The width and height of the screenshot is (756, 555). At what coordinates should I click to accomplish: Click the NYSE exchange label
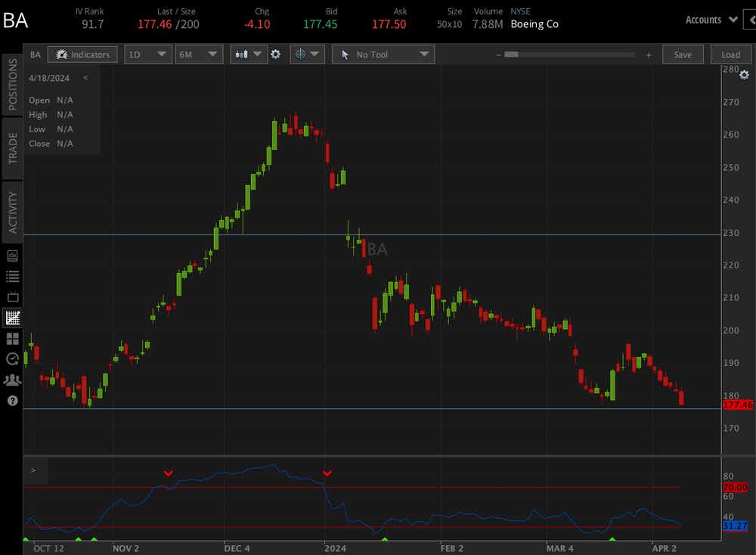tap(520, 11)
